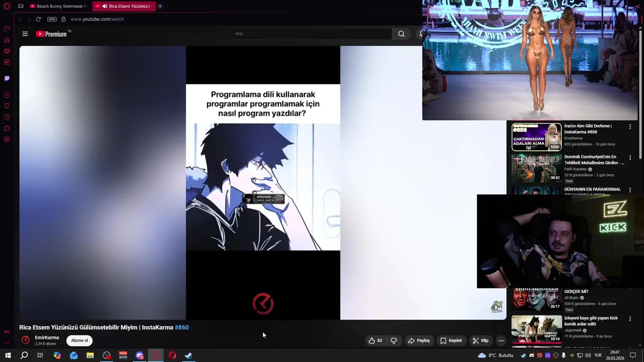644x362 pixels.
Task: Click the Fatih Koparan channel name
Action: coord(576,169)
